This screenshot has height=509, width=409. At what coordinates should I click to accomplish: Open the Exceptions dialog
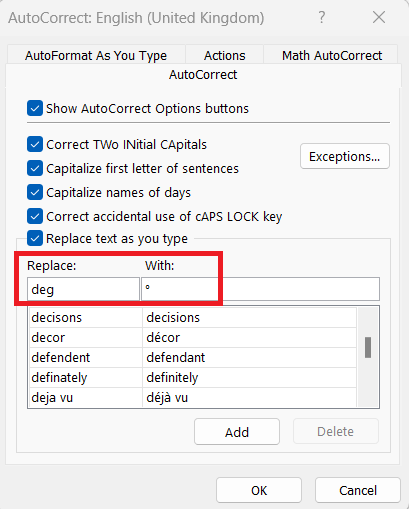[x=345, y=156]
